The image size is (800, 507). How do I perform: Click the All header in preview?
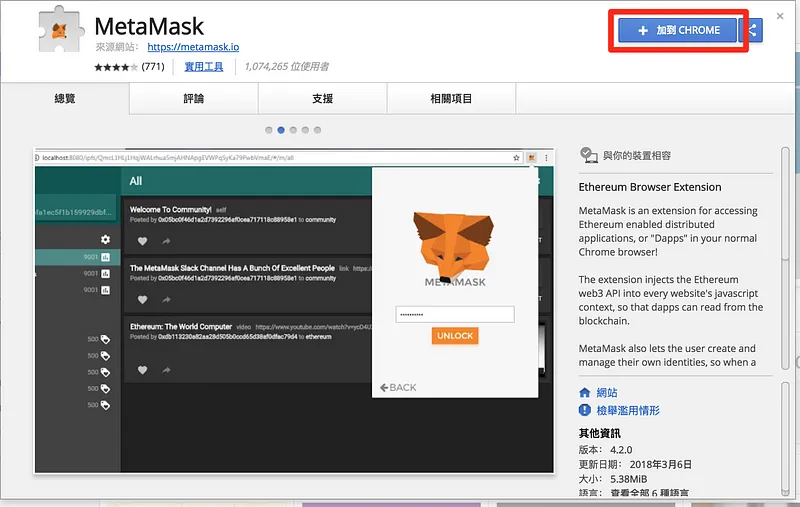coord(136,181)
